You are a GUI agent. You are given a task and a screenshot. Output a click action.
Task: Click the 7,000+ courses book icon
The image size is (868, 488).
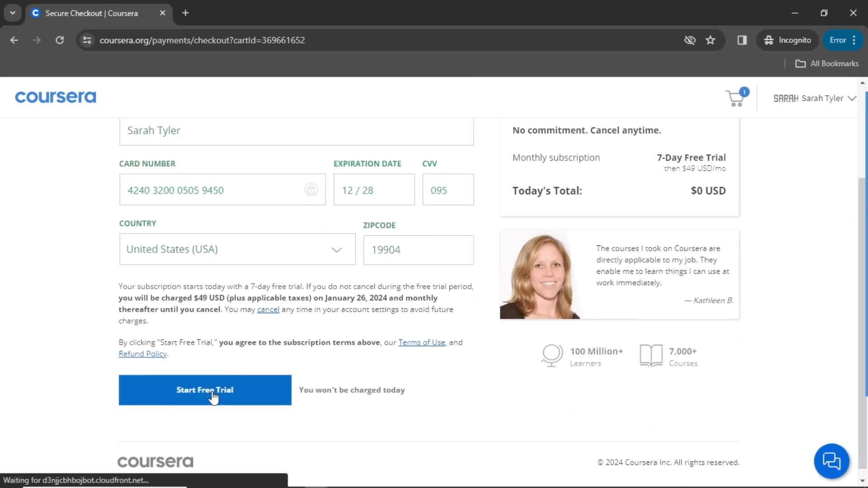click(651, 356)
